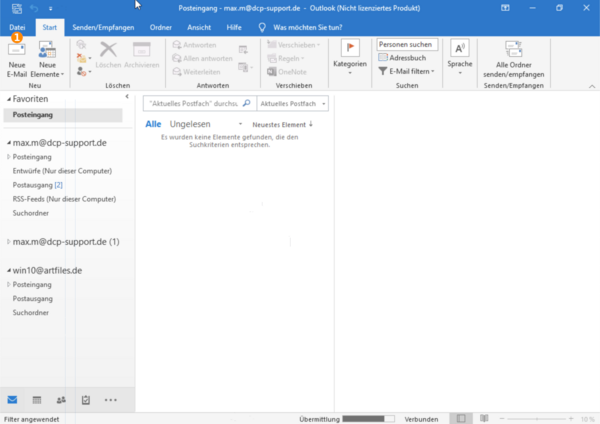
Task: Click Allen antworten in ribbon
Action: (202, 58)
